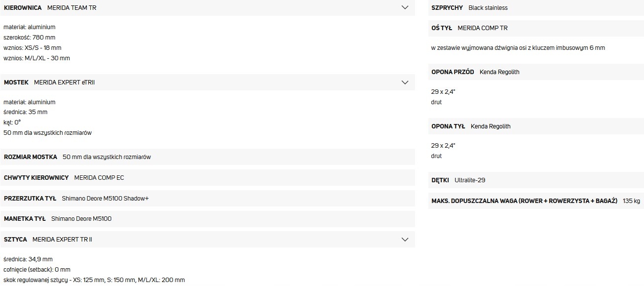The width and height of the screenshot is (644, 286).
Task: Click the KIEROWNICA MERIDA TEAM TR header
Action: tap(207, 8)
